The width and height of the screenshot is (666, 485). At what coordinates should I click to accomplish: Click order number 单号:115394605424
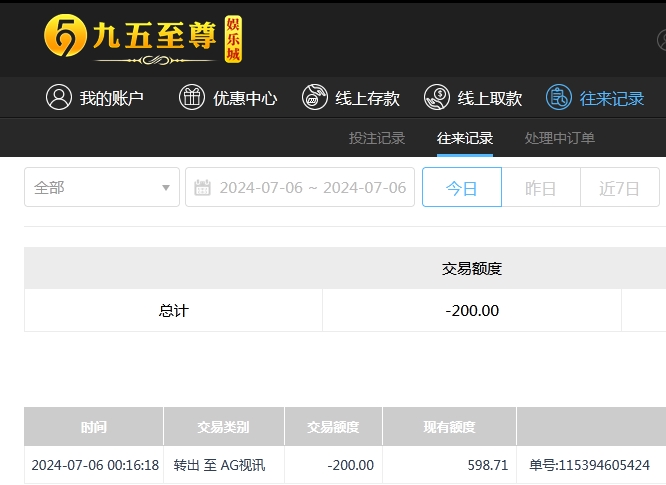589,465
